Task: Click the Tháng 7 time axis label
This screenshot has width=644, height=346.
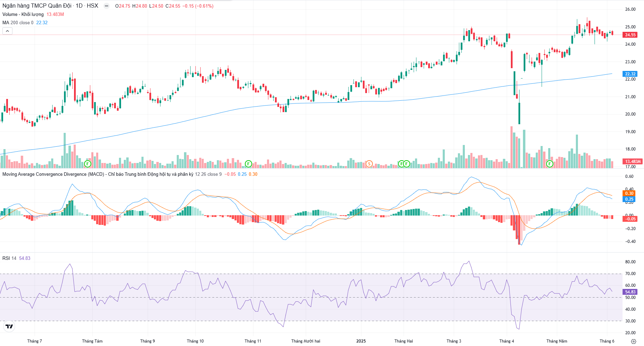Action: click(35, 341)
